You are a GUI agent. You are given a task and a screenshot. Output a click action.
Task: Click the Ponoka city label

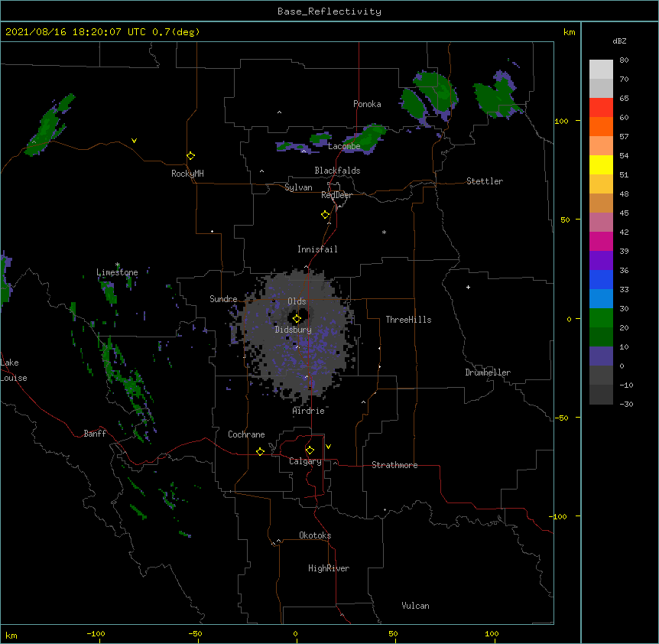pos(367,104)
